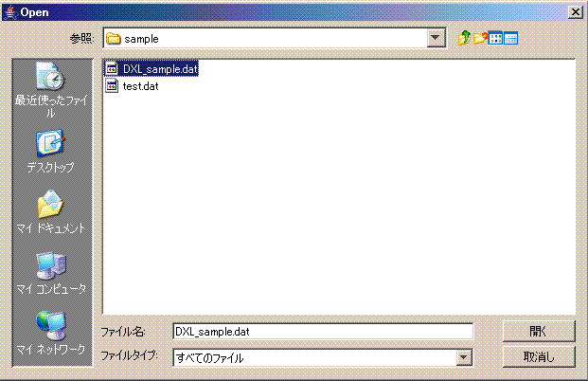
Task: Expand the 参照 folder dropdown arrow
Action: click(436, 38)
